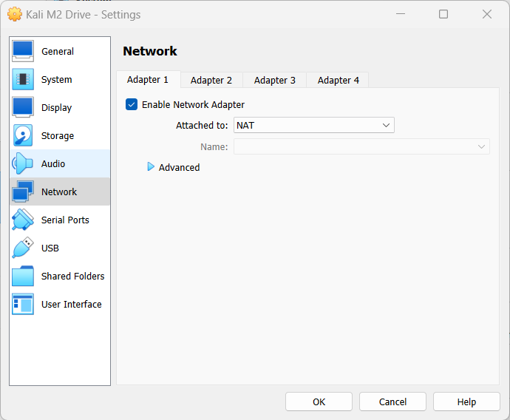Minimize the Settings window

point(401,14)
